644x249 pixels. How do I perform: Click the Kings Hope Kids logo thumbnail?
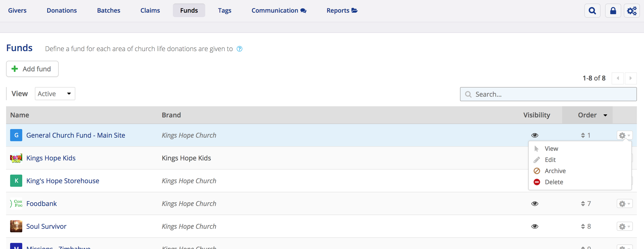coord(16,158)
